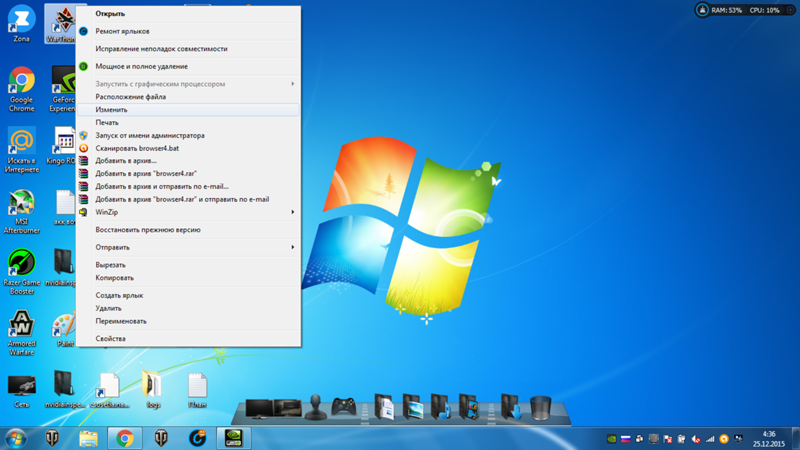The width and height of the screenshot is (800, 450).
Task: Open the blue C icon with badge in taskbar
Action: coord(197,438)
